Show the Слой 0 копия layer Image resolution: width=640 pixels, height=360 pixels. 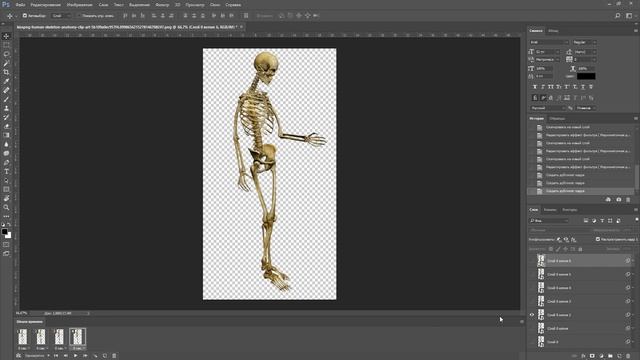[532, 328]
